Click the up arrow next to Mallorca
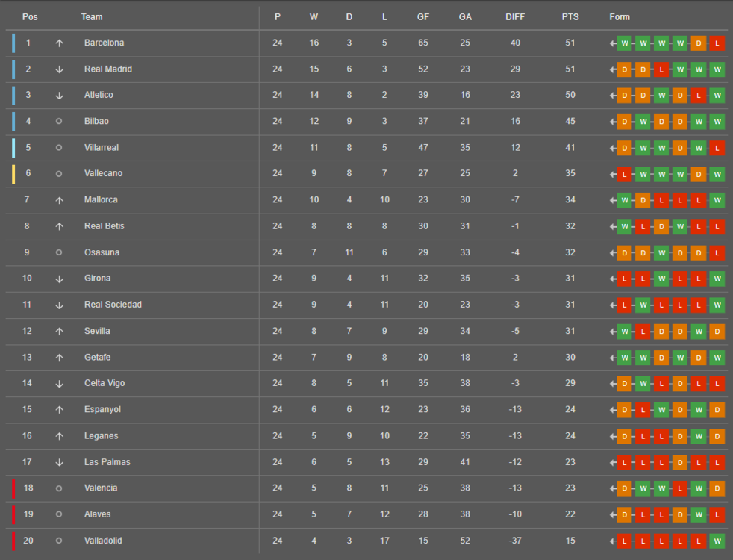Image resolution: width=733 pixels, height=560 pixels. [59, 200]
